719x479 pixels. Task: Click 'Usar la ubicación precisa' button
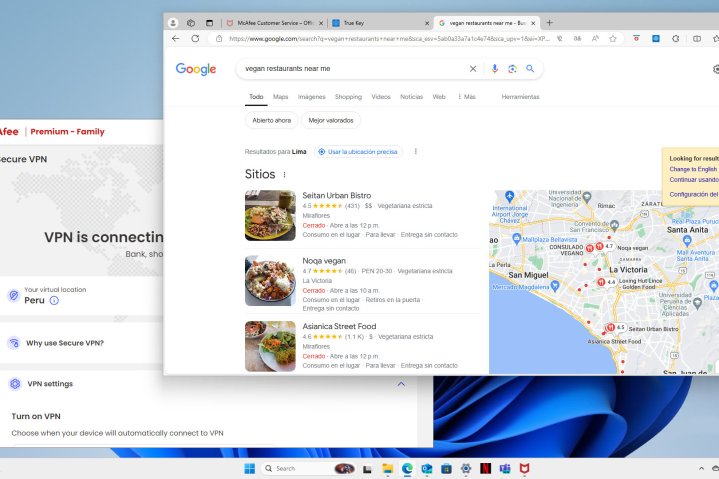tap(358, 152)
